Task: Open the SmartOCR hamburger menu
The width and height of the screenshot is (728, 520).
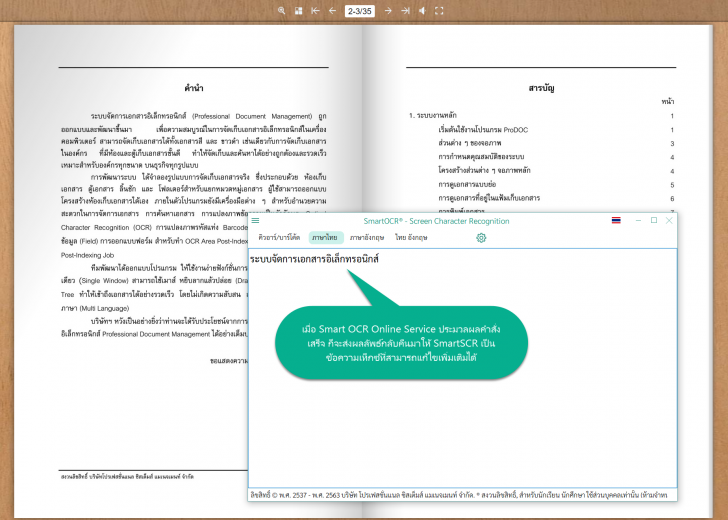Action: 255,221
